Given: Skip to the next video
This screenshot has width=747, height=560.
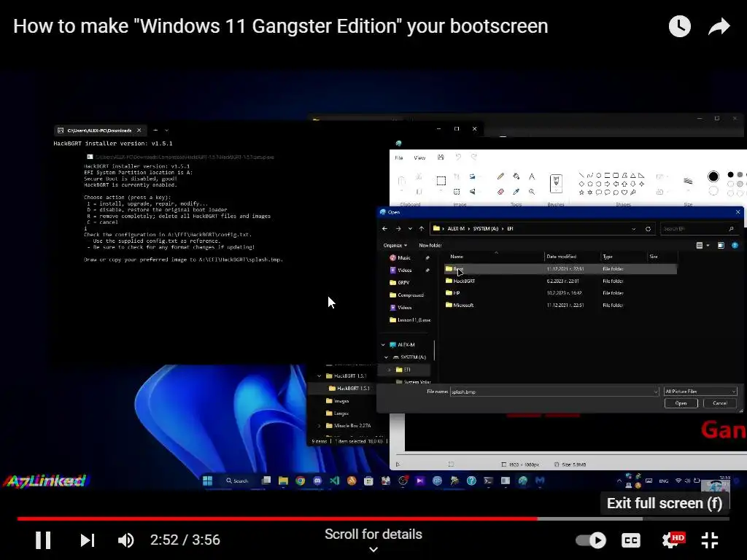Looking at the screenshot, I should click(88, 540).
